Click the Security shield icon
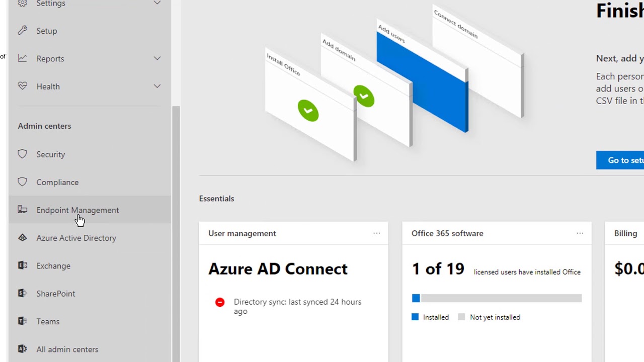 [x=23, y=154]
